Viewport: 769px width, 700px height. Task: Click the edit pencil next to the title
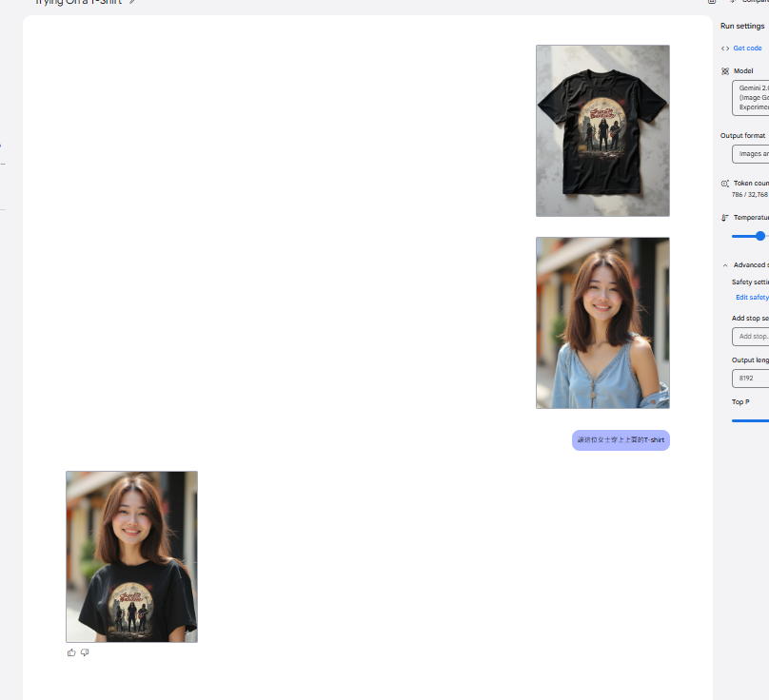132,2
